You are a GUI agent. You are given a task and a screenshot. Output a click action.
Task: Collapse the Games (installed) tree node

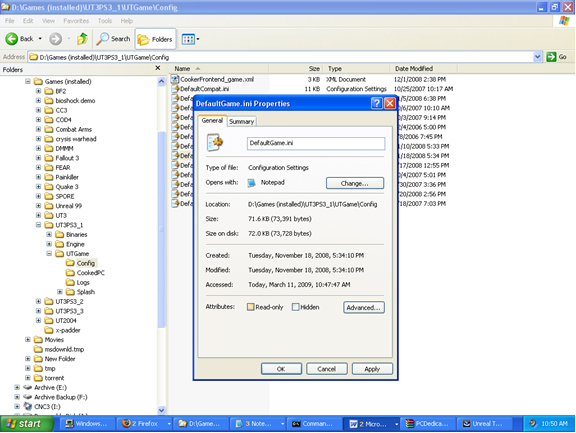pos(28,82)
